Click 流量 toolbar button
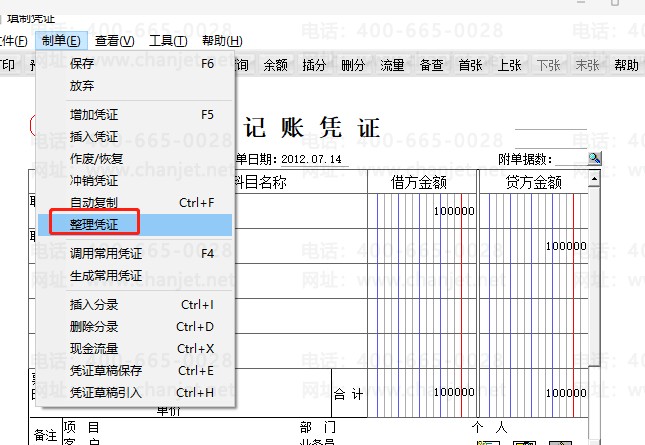The width and height of the screenshot is (645, 445). pyautogui.click(x=392, y=65)
